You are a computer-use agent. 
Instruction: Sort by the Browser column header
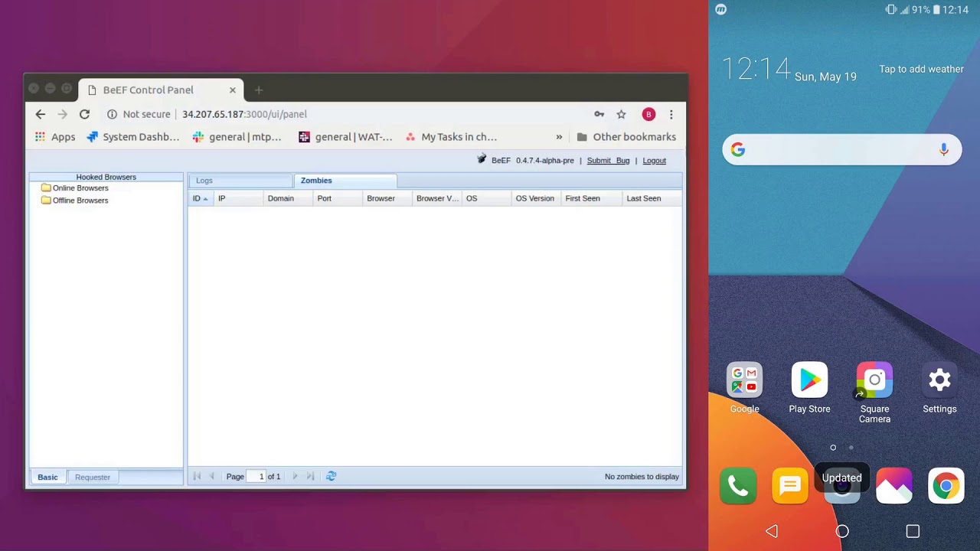387,198
